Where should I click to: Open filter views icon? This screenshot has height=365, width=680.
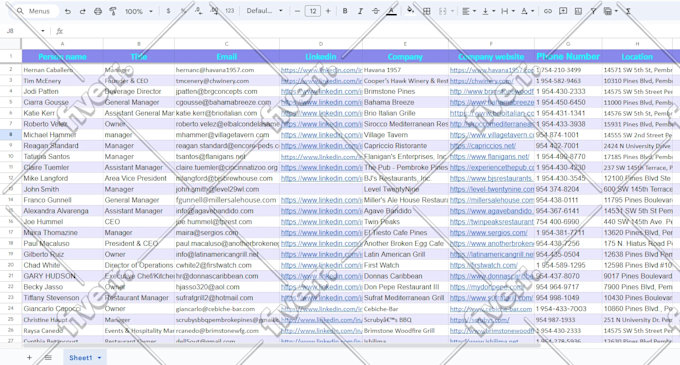pos(608,11)
